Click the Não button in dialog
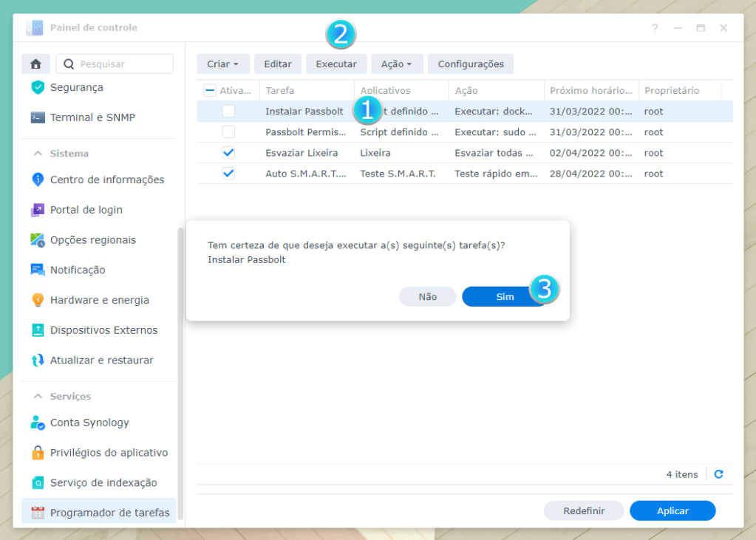 point(427,296)
